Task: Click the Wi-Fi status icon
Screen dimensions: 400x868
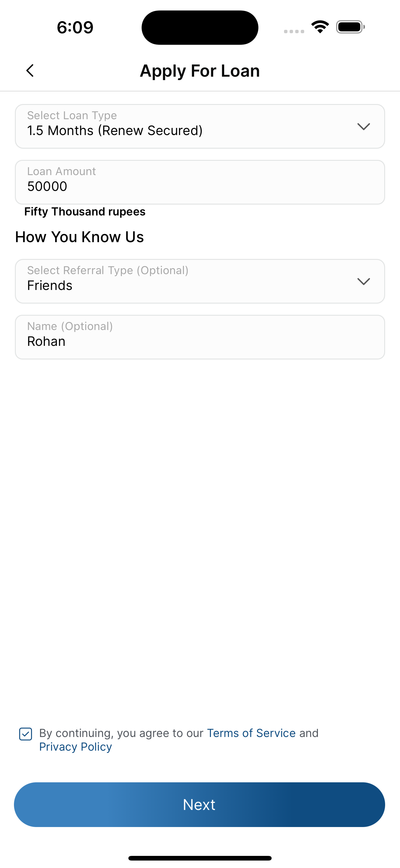Action: click(320, 27)
